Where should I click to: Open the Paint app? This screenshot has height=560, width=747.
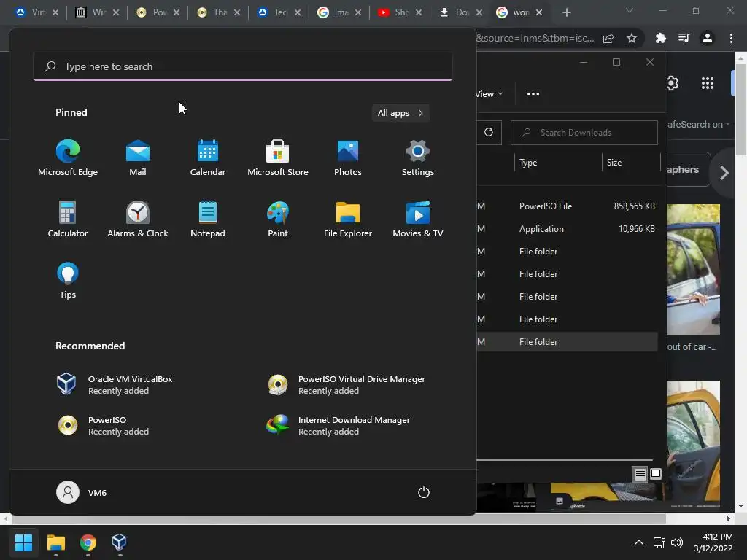(278, 219)
